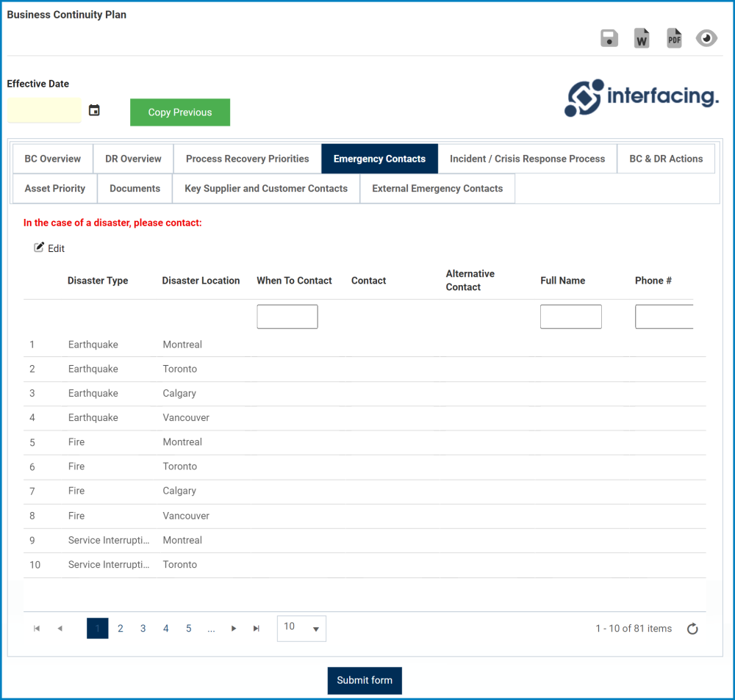Image resolution: width=735 pixels, height=700 pixels.
Task: Go to first page of results
Action: pyautogui.click(x=37, y=628)
